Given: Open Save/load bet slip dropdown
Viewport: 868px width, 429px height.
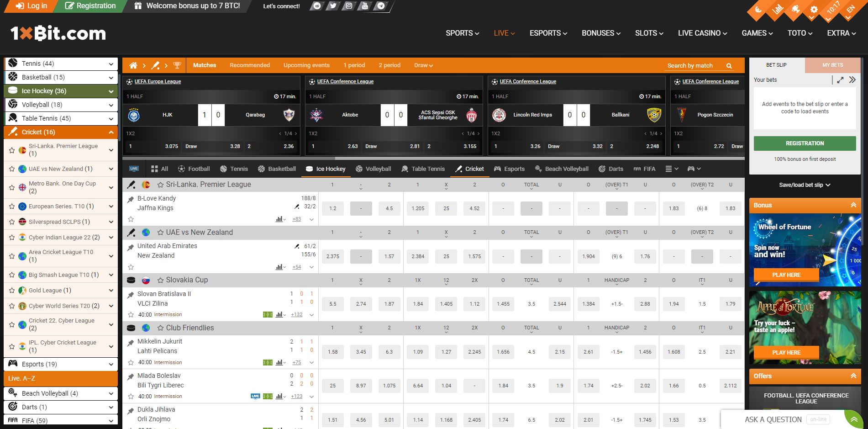Looking at the screenshot, I should click(805, 185).
